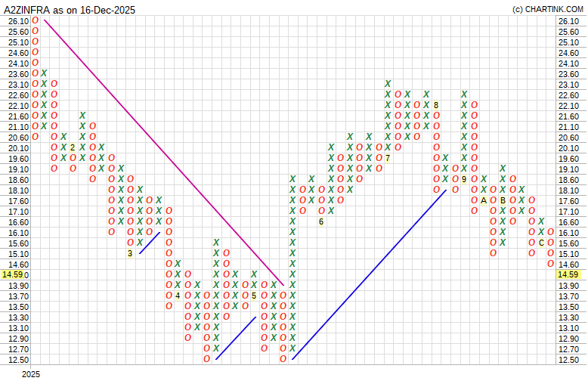Select the month marker labeled 7
The image size is (588, 387).
[x=388, y=158]
